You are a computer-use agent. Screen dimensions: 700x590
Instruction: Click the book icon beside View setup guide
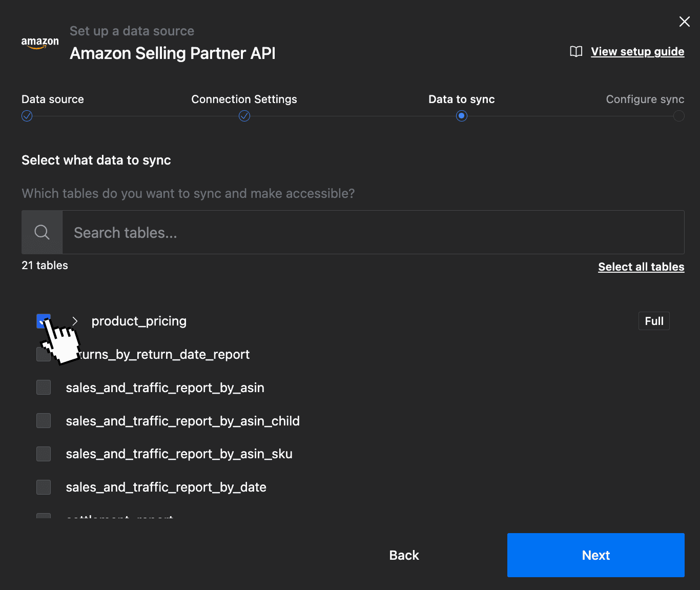[x=575, y=51]
